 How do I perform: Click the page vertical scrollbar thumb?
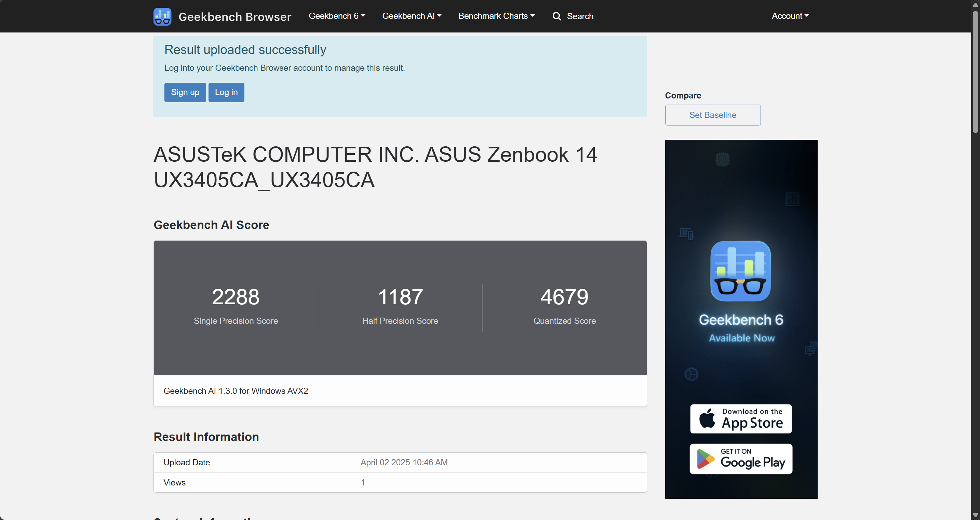[975, 71]
